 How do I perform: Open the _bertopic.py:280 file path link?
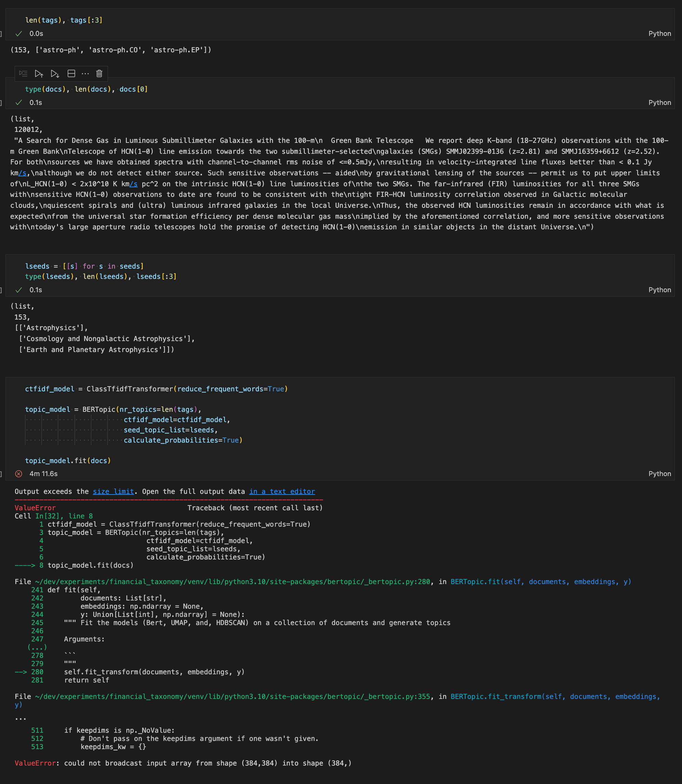tap(233, 582)
